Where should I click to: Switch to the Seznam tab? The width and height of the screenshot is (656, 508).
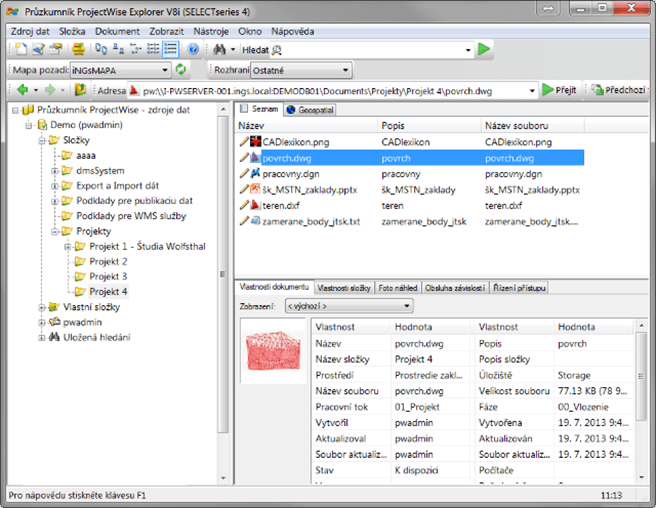coord(259,109)
